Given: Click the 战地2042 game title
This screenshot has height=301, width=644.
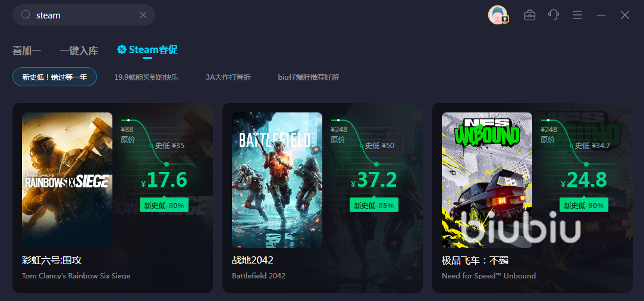Looking at the screenshot, I should click(253, 261).
